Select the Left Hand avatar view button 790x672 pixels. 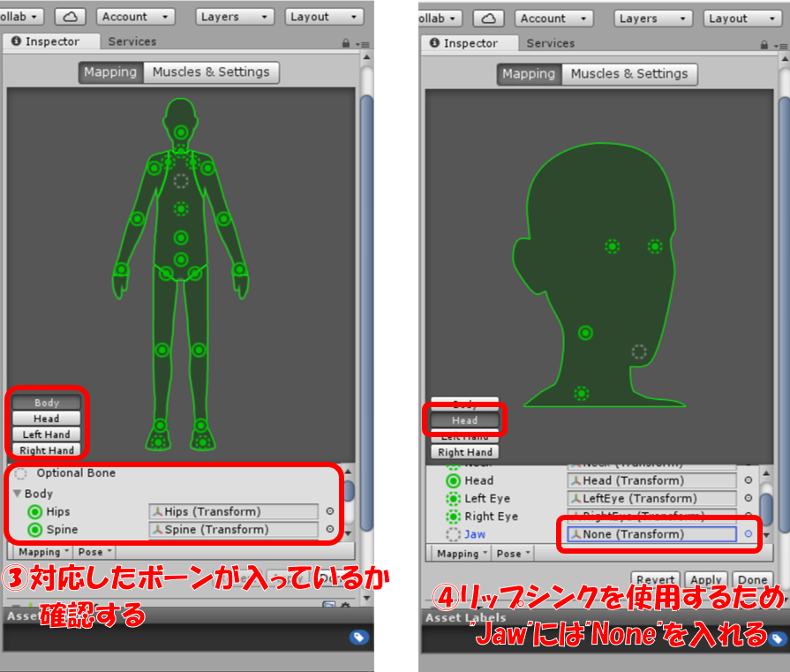click(47, 434)
